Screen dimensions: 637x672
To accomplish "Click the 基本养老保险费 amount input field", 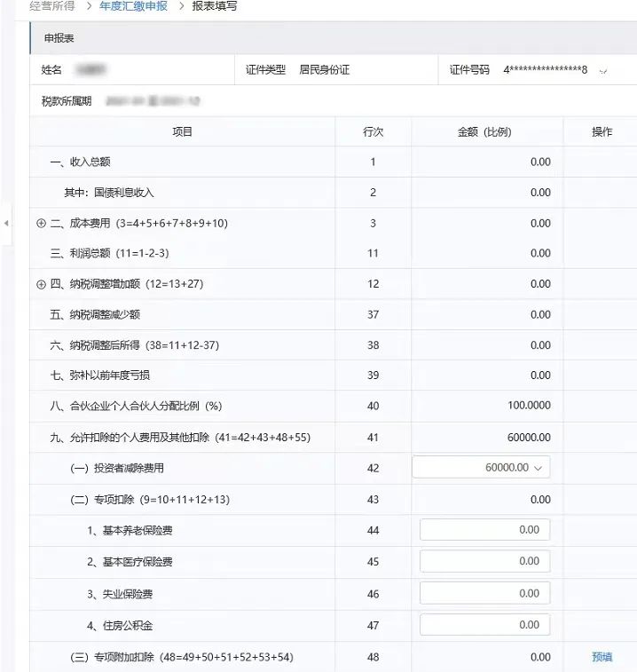I will pyautogui.click(x=484, y=530).
